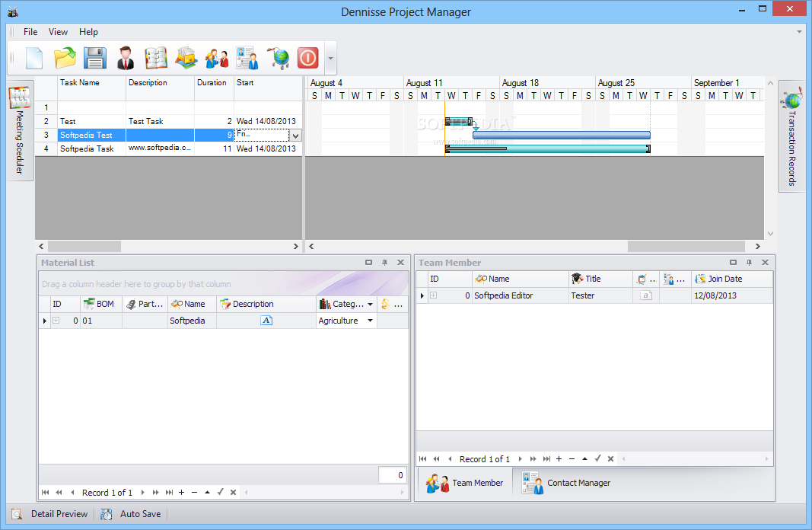Image resolution: width=812 pixels, height=530 pixels.
Task: Switch to the Team Member tab
Action: (464, 483)
